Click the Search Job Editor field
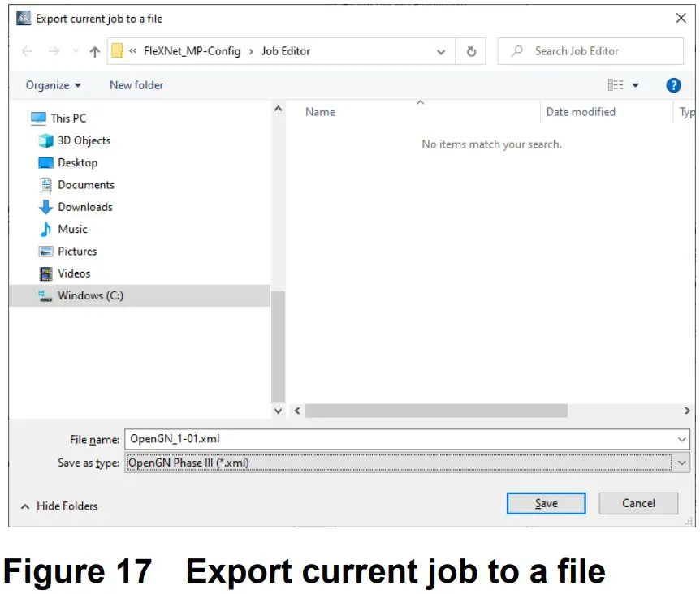Image resolution: width=700 pixels, height=594 pixels. click(x=590, y=51)
